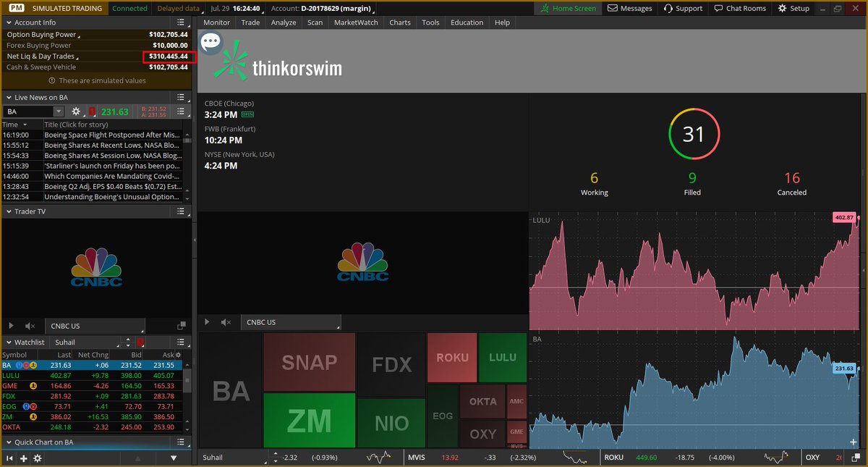Select the ZM row in the watchlist

pos(90,417)
